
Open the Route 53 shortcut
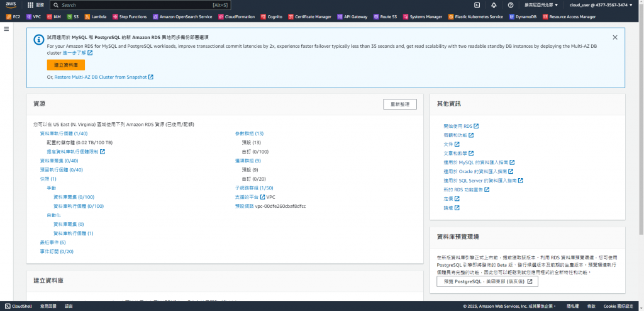(x=386, y=17)
